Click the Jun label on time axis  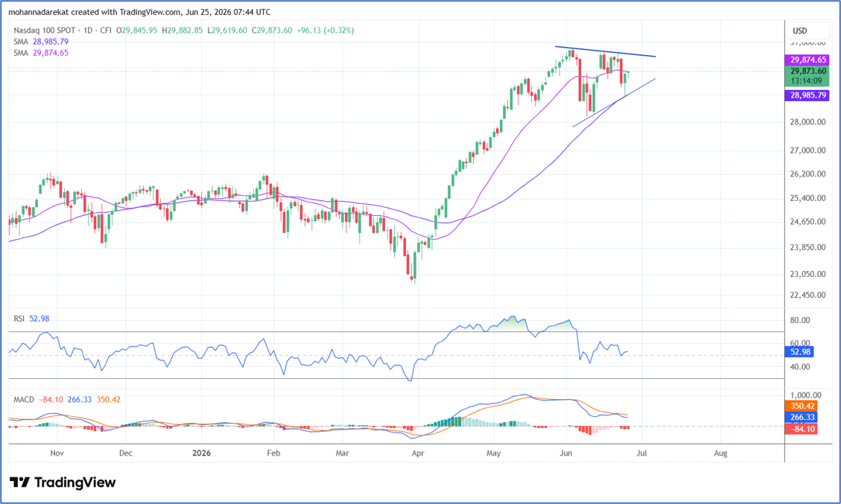pyautogui.click(x=566, y=453)
